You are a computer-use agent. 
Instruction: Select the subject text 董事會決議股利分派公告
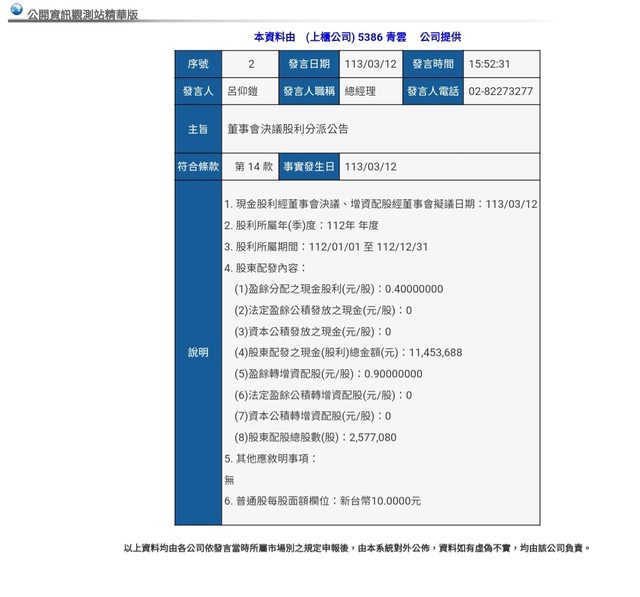(288, 130)
